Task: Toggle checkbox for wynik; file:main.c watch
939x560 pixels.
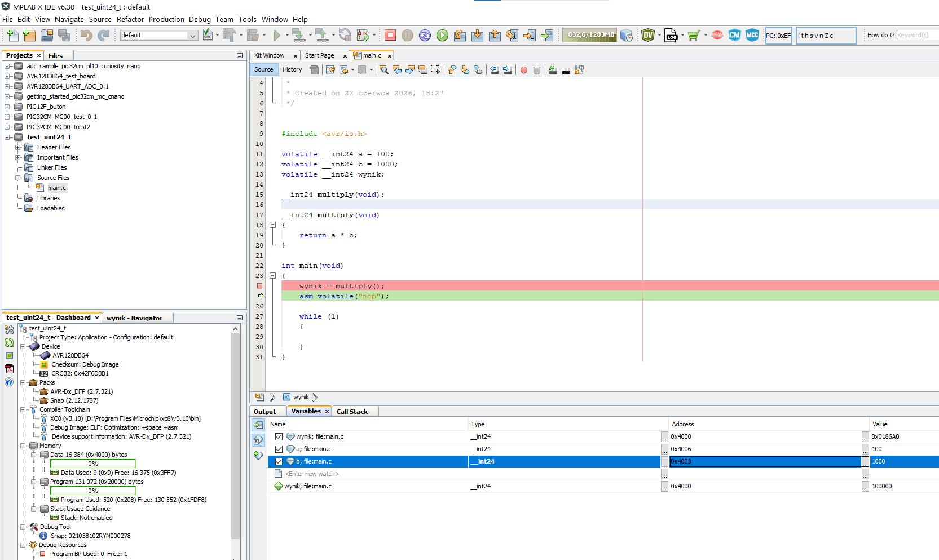Action: 279,436
